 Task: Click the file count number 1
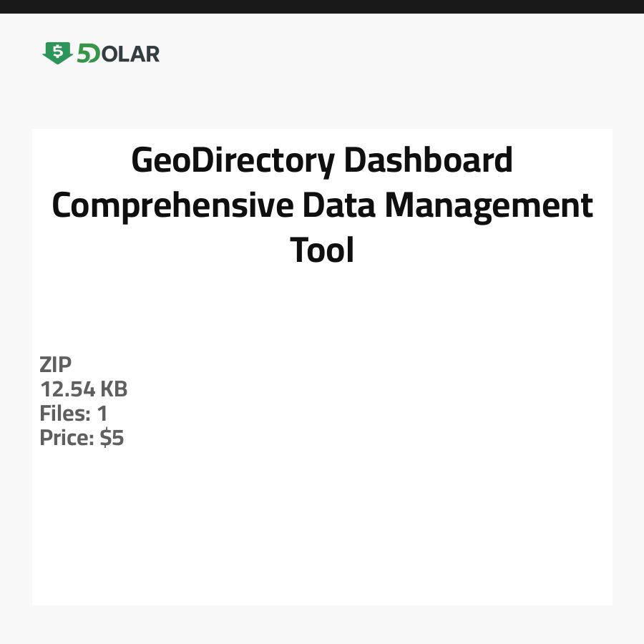[102, 414]
